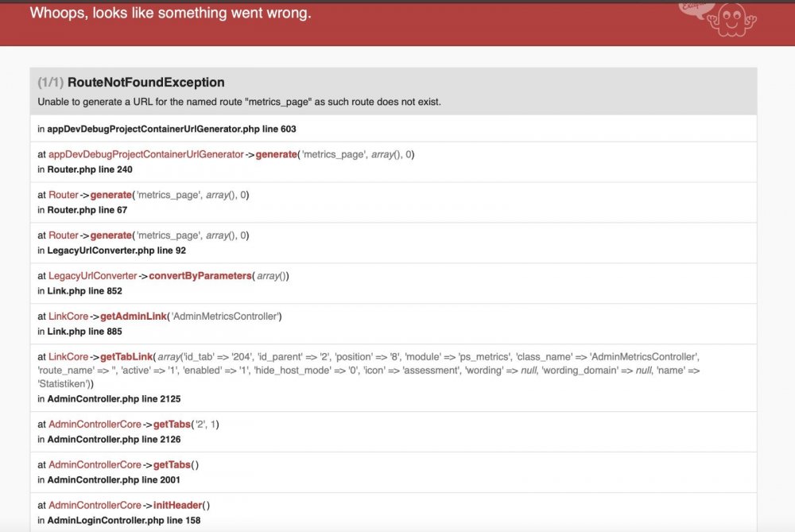Click the getAdminLink method name

point(134,316)
